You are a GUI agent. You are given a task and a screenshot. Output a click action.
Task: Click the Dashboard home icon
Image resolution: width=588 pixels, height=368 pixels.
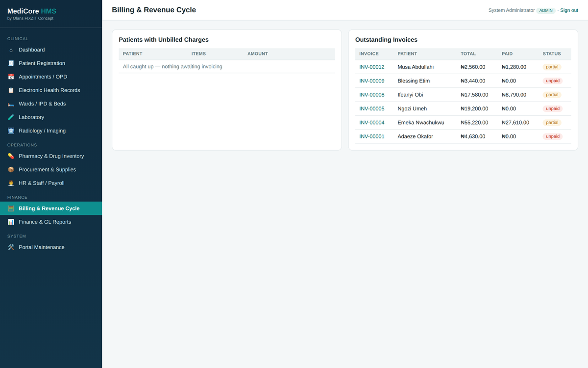[11, 50]
